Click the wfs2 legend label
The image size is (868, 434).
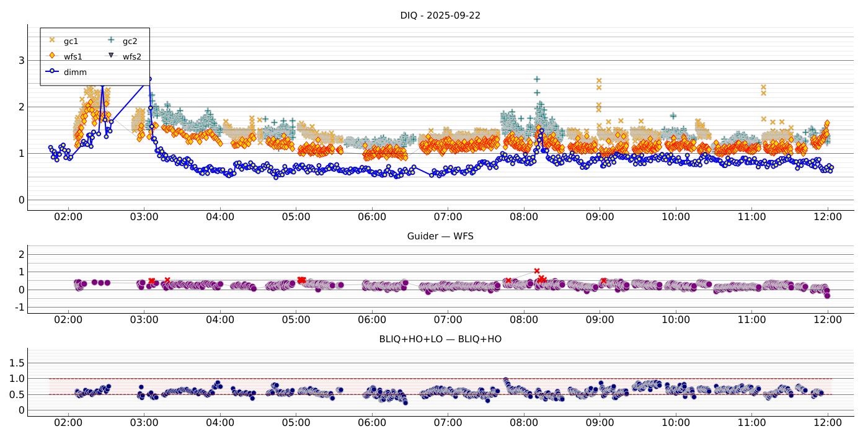tap(131, 56)
